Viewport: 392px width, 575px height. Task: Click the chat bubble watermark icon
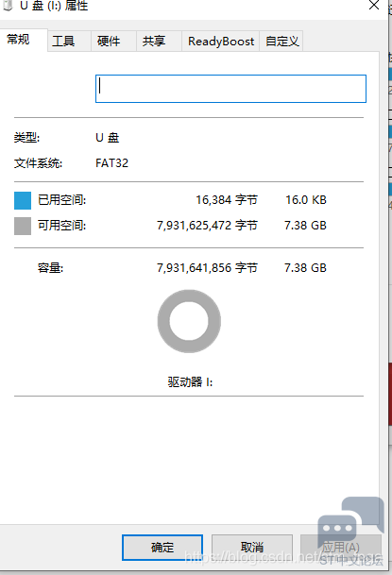(x=350, y=523)
